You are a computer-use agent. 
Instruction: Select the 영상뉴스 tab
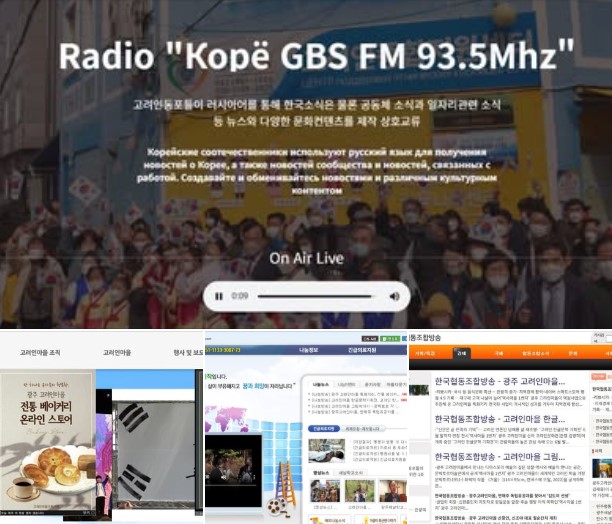pos(321,473)
